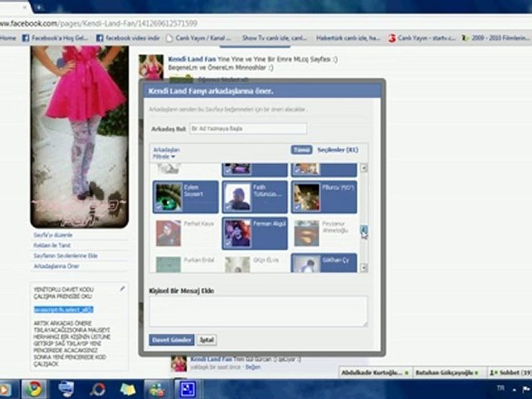The width and height of the screenshot is (532, 399).
Task: Click the TR language indicator in tray
Action: pos(500,388)
